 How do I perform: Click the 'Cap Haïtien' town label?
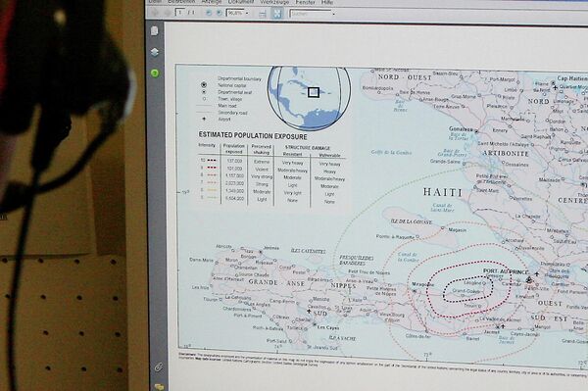(572, 78)
